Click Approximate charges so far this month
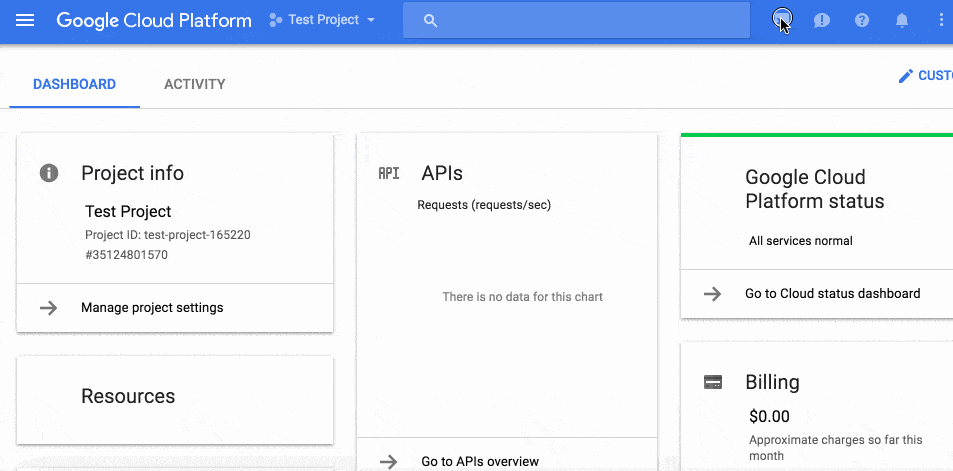The width and height of the screenshot is (953, 471). click(836, 448)
